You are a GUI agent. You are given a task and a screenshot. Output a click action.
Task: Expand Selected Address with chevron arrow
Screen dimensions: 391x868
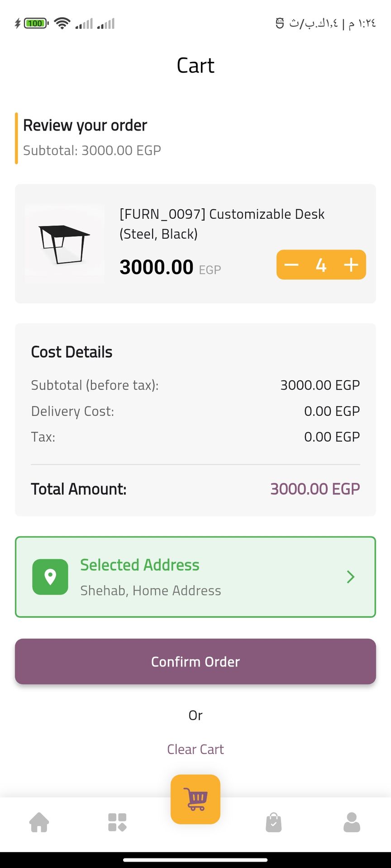[x=350, y=577]
